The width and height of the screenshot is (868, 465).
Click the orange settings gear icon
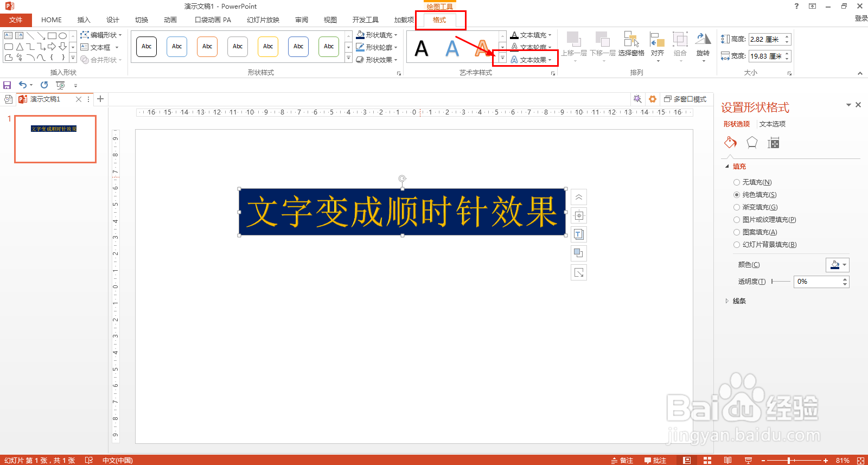pos(653,99)
